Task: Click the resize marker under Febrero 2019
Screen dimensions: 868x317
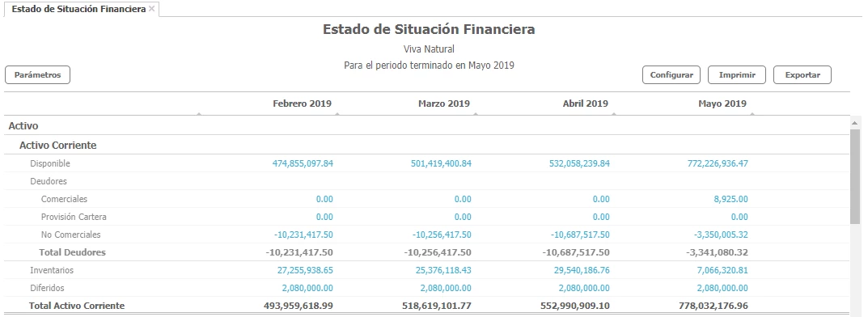Action: pos(337,114)
